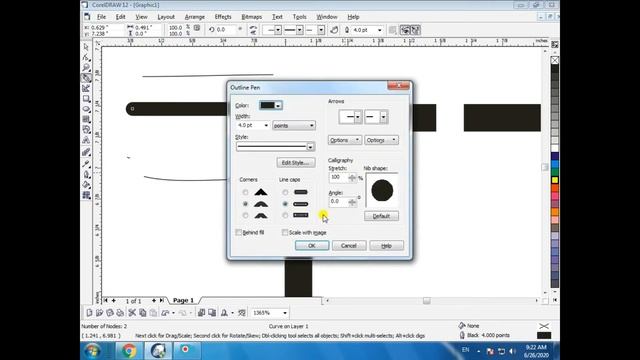Click the Open file icon
The width and height of the screenshot is (640, 360).
point(100,313)
